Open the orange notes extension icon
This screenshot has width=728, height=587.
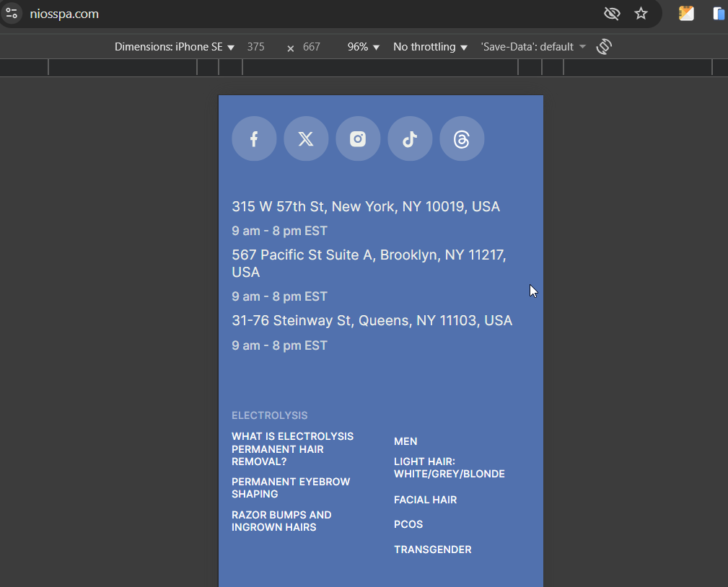[686, 14]
